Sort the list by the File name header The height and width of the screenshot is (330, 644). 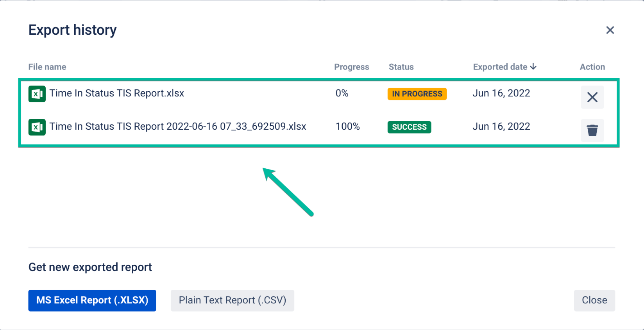point(47,67)
